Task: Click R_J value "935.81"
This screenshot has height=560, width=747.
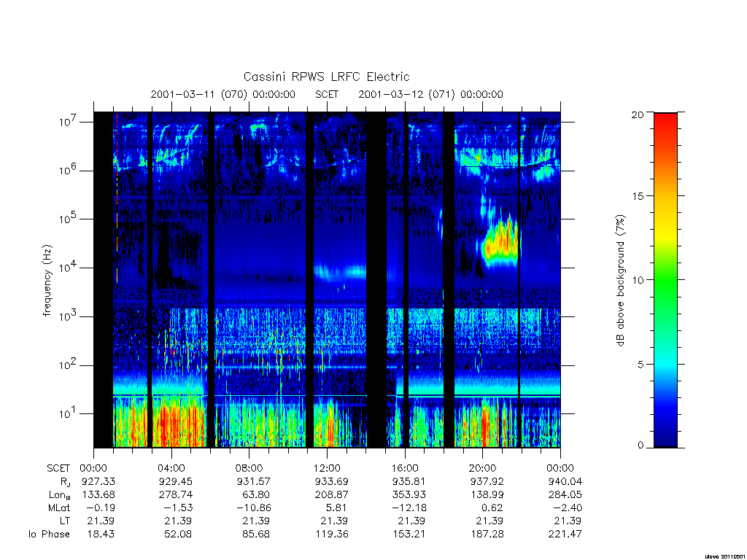Action: (x=409, y=481)
